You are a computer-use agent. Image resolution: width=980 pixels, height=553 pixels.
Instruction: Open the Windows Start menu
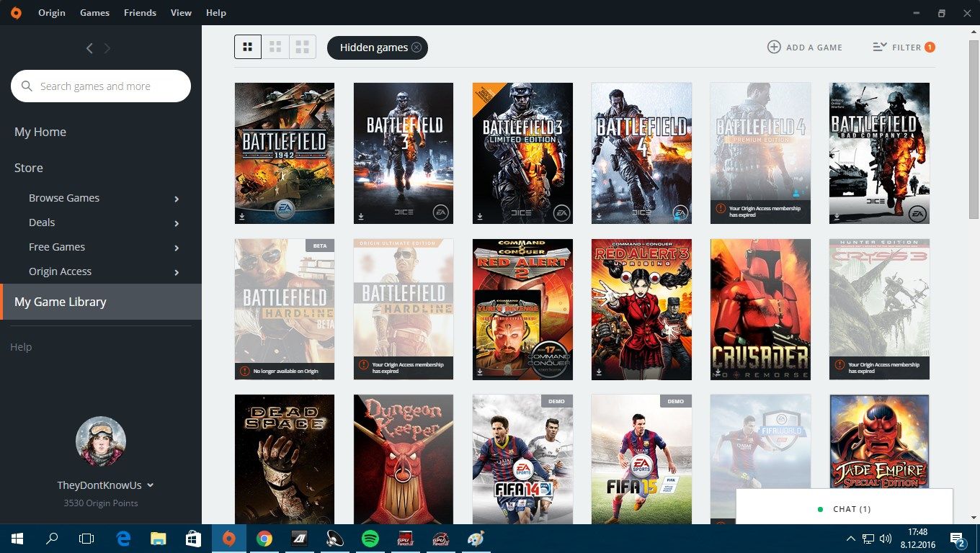(17, 538)
